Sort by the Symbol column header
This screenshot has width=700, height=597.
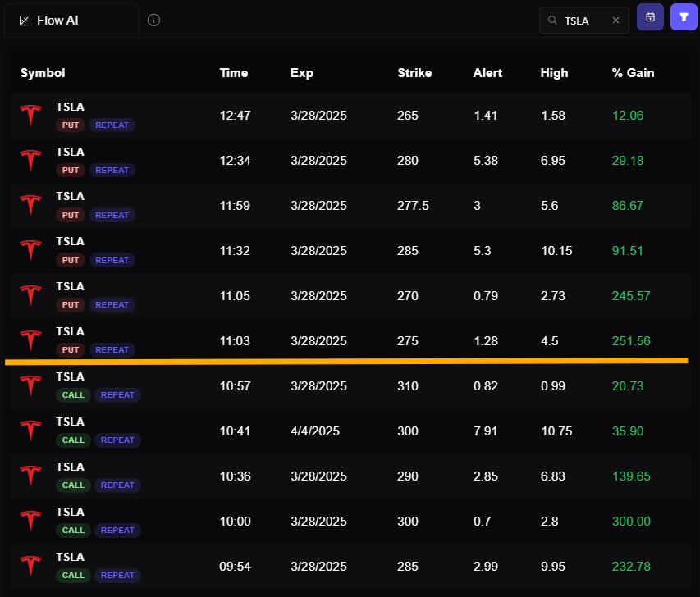click(43, 73)
